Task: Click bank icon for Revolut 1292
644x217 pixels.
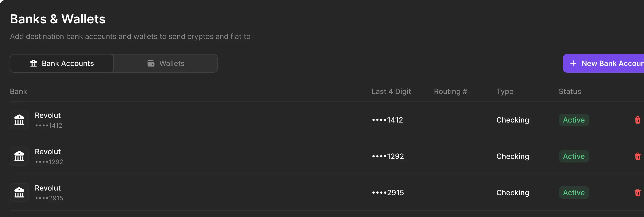Action: coord(19,156)
